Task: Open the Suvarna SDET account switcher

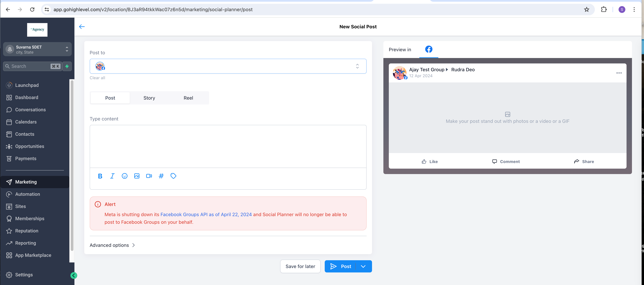Action: [x=37, y=50]
